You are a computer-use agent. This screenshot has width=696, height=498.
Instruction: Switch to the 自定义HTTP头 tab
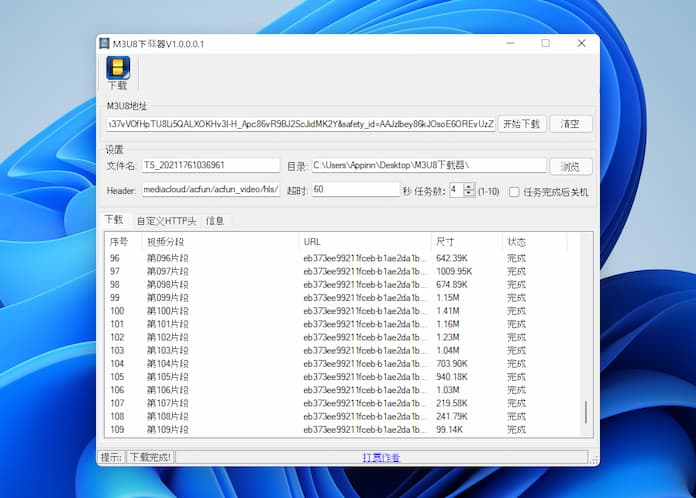[165, 220]
